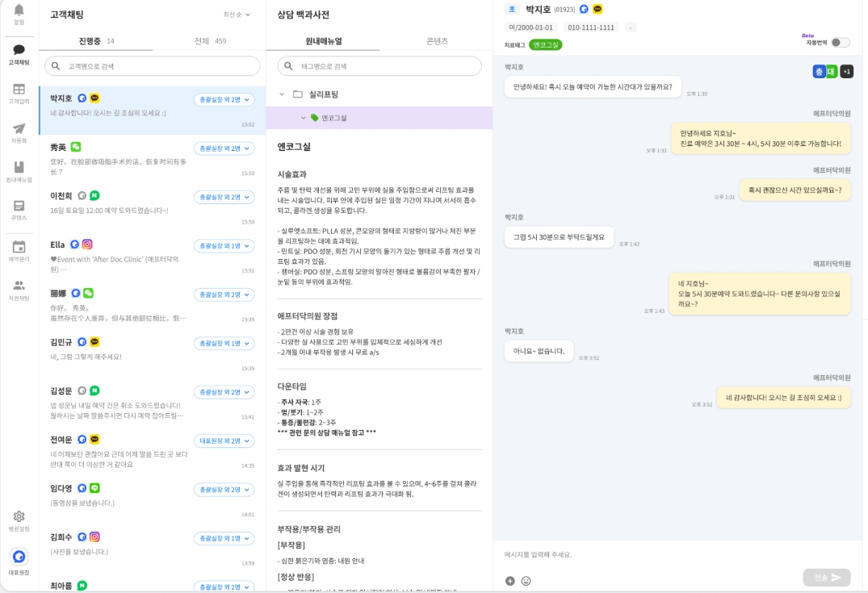Click the 고객명으로 검색 search field
This screenshot has height=593, width=868.
click(153, 66)
